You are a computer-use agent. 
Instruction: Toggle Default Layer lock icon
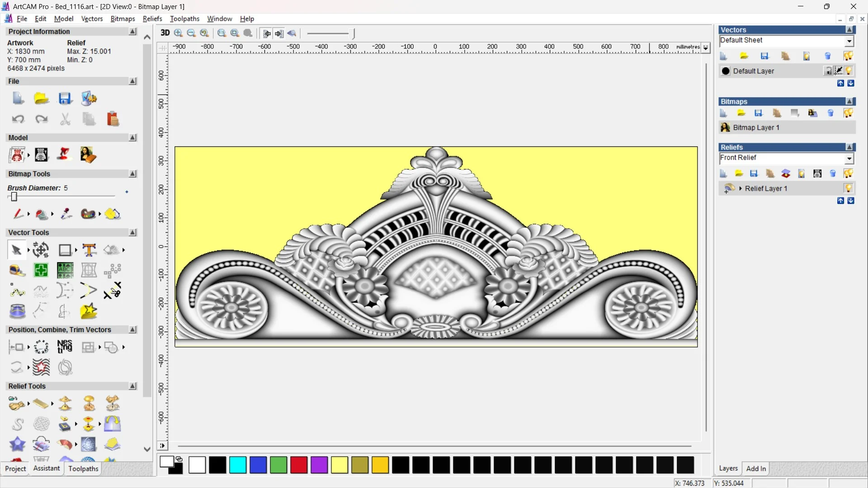pyautogui.click(x=828, y=70)
